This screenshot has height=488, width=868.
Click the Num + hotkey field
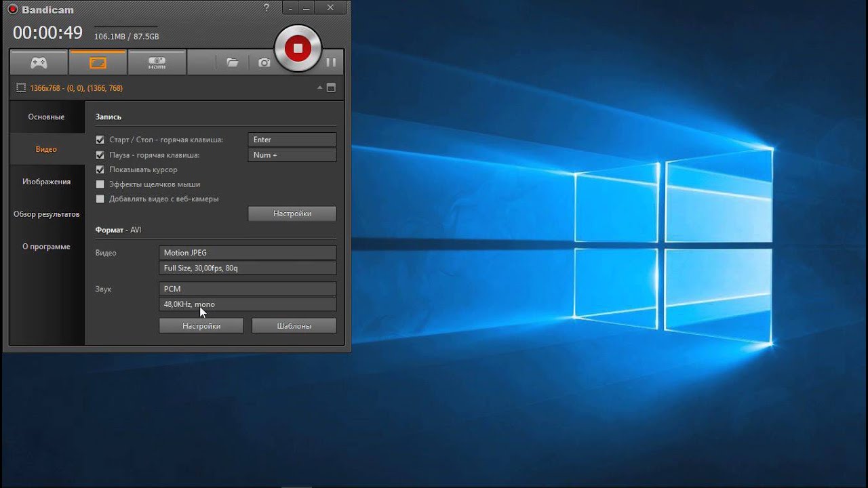click(292, 155)
